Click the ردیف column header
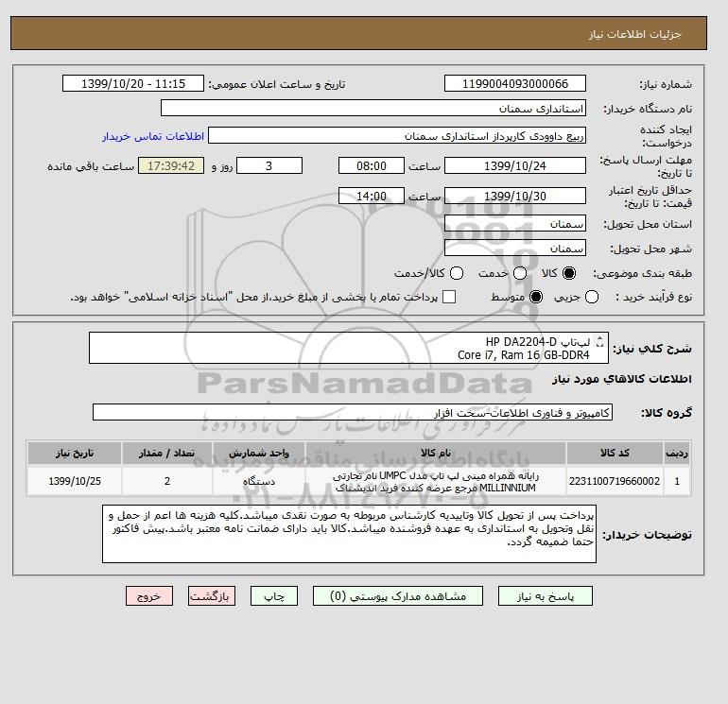The image size is (728, 704). click(677, 453)
